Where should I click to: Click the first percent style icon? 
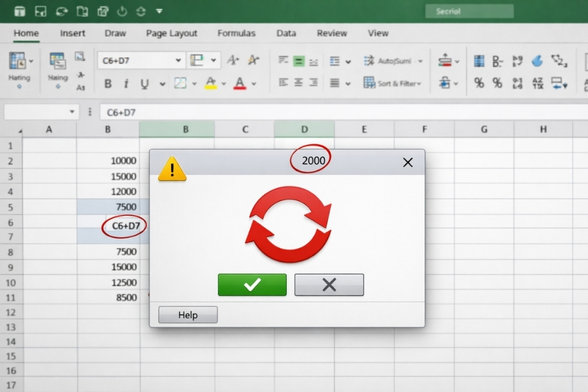pos(479,83)
